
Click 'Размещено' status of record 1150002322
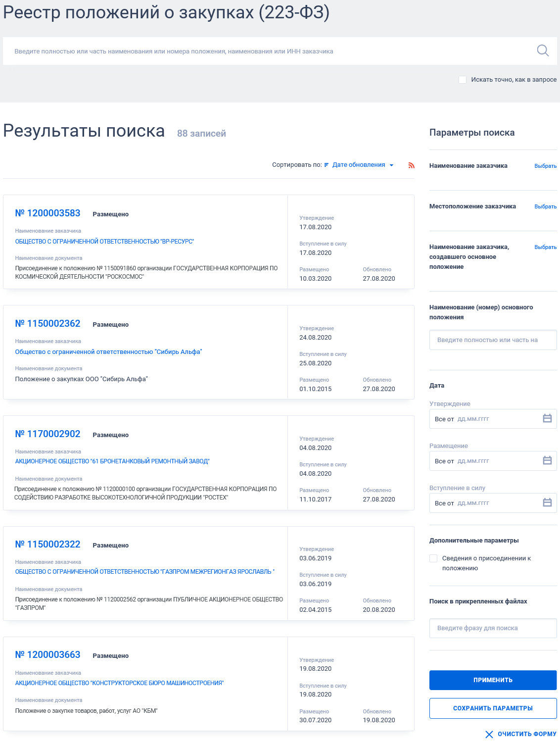tap(111, 546)
